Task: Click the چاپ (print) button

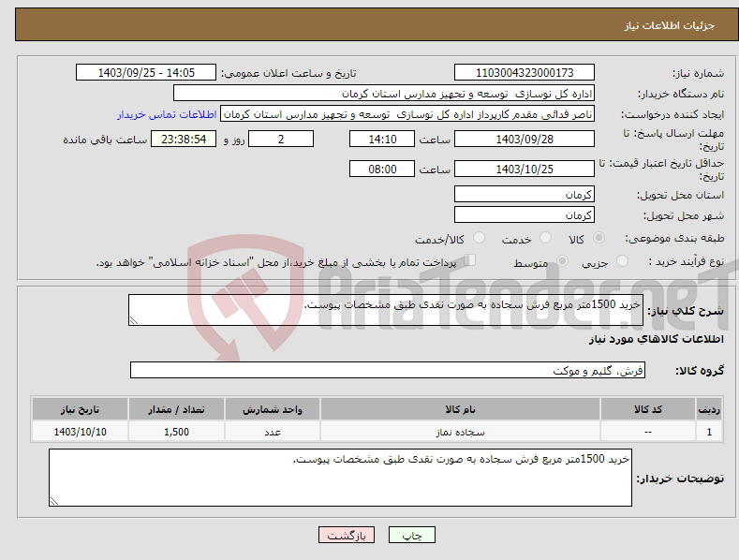Action: pos(411,535)
